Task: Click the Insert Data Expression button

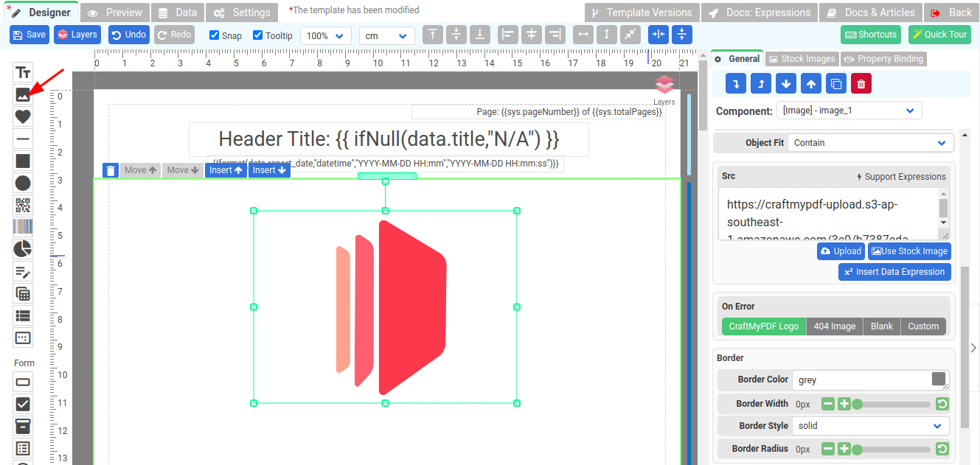Action: coord(894,272)
